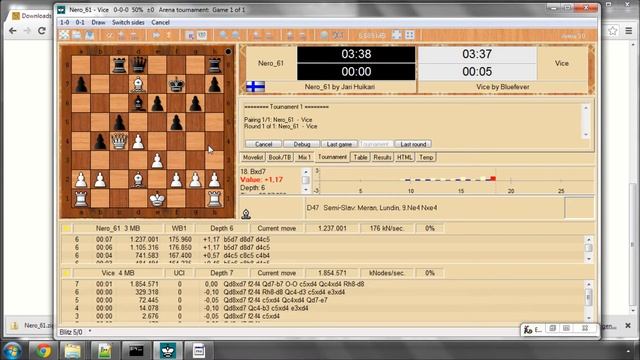Click the down arrow of the tournament log scrollbar

click(x=586, y=135)
